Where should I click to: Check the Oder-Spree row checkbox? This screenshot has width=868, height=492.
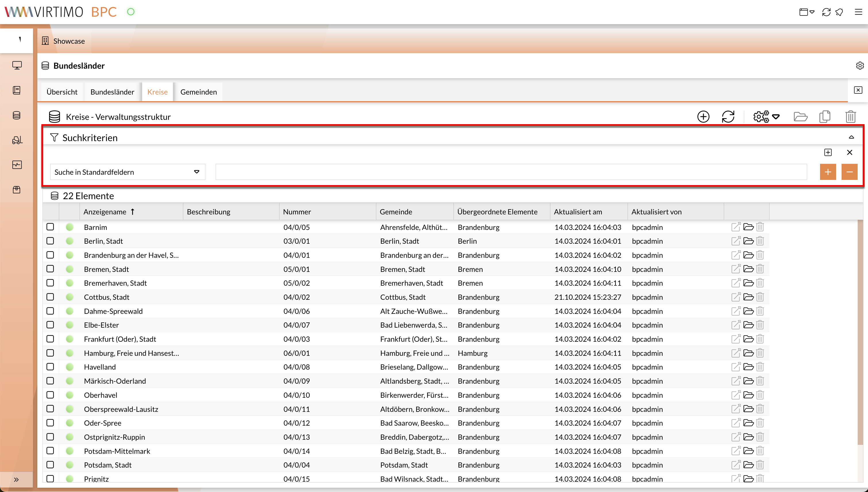50,423
